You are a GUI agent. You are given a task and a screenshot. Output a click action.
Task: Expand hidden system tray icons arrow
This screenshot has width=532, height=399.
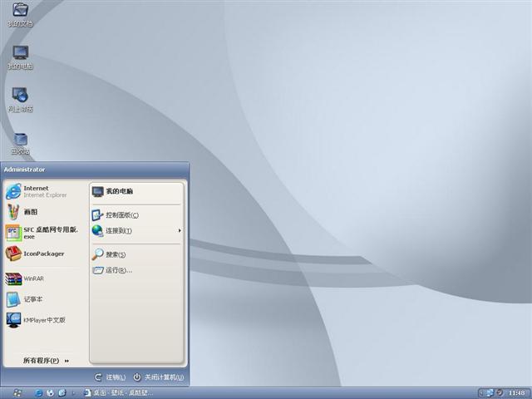tap(481, 393)
